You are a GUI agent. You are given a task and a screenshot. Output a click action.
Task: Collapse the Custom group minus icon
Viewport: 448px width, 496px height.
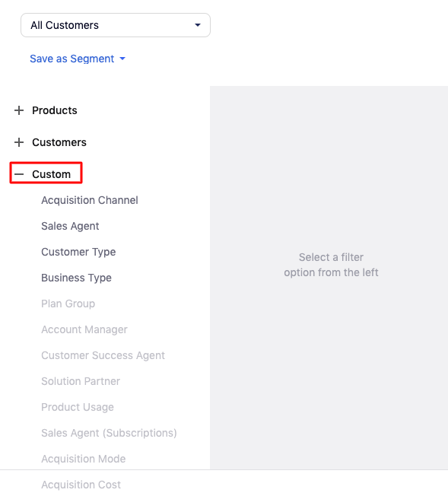coord(19,174)
